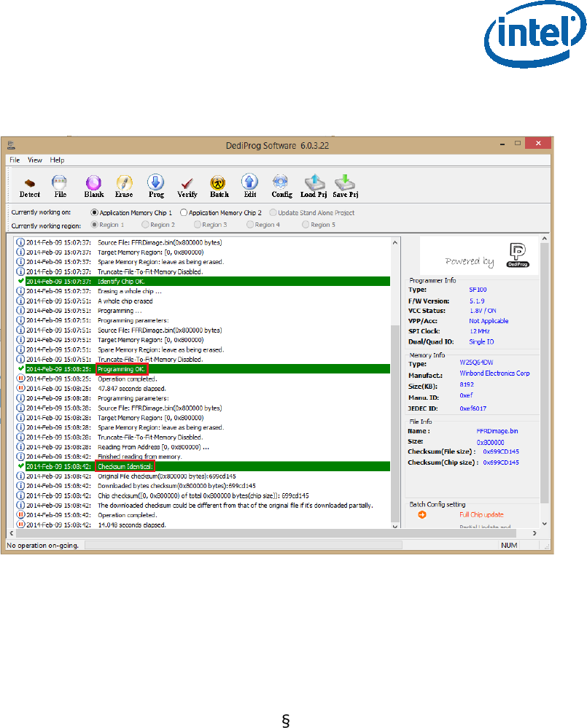Click the DediProg app icon in title bar
Image resolution: width=587 pixels, height=728 pixels.
(12, 145)
